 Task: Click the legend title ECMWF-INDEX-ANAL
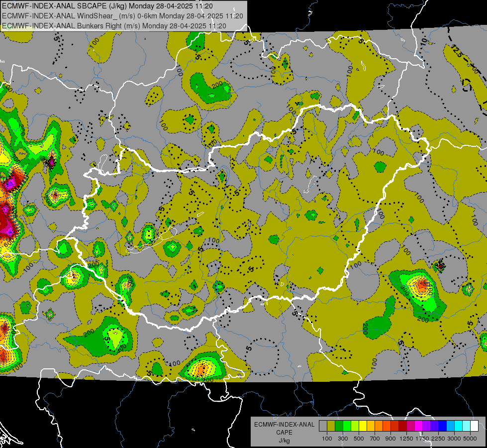click(284, 425)
